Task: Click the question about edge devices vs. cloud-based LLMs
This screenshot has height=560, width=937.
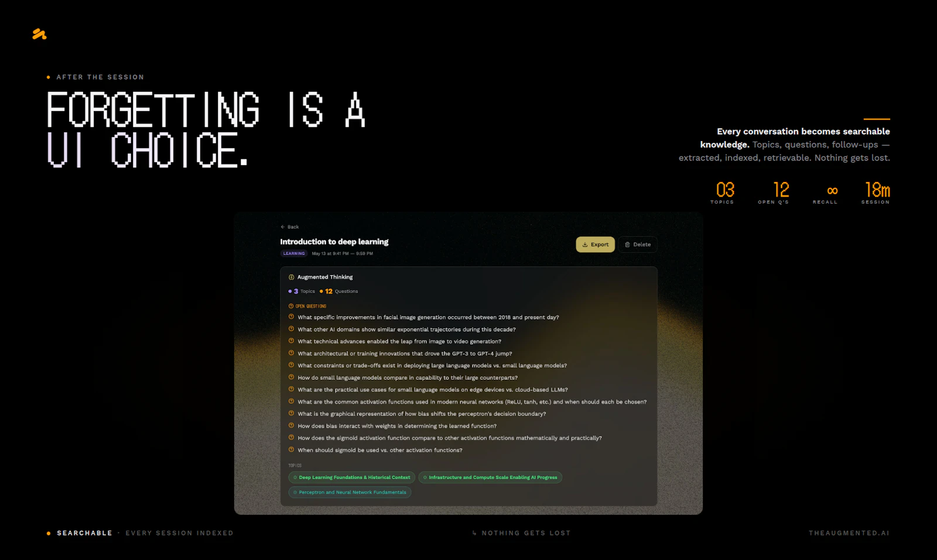Action: 433,390
